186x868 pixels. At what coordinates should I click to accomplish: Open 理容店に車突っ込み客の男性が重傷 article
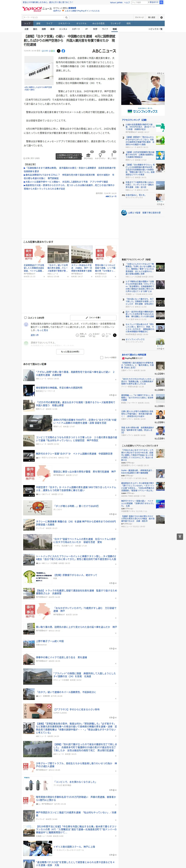(84, 472)
